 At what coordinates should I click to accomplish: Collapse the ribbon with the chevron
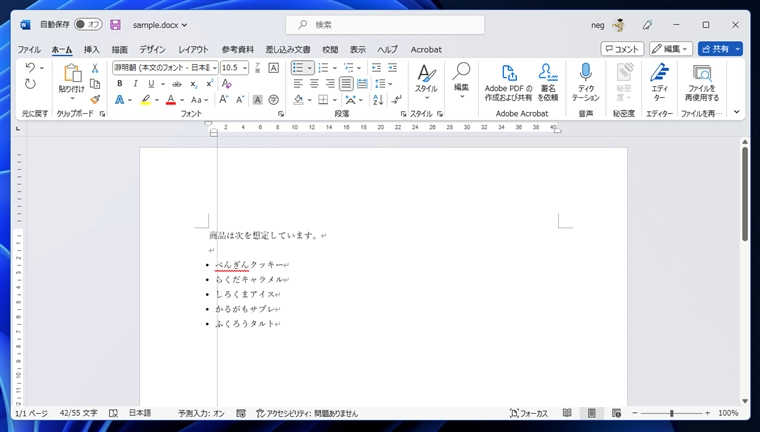[x=737, y=112]
